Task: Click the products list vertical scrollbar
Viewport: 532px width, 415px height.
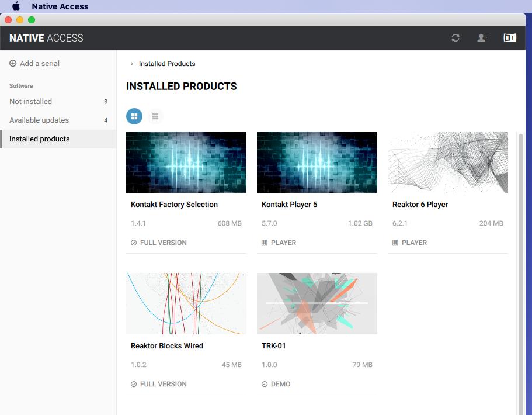Action: [521, 274]
